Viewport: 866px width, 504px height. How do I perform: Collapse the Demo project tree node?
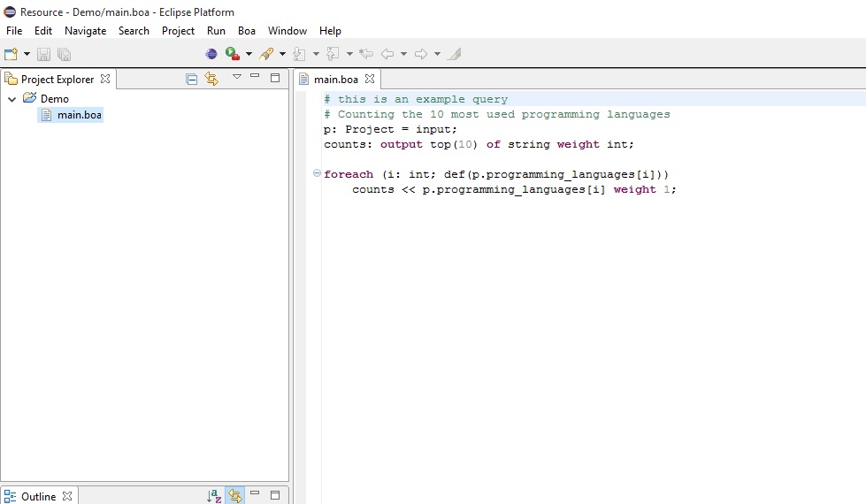click(x=11, y=99)
